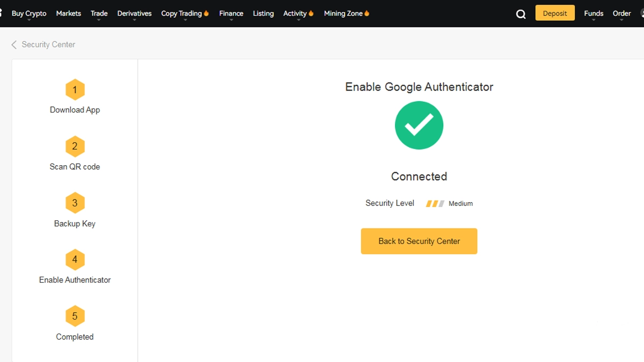This screenshot has width=644, height=362.
Task: Open the Activity dropdown menu
Action: (x=298, y=13)
